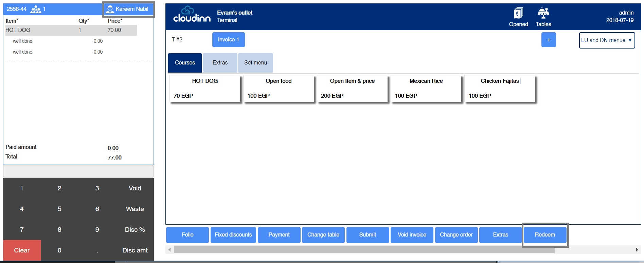Viewport: 644px width, 263px height.
Task: Click the Paid amount value 0.00
Action: [x=113, y=148]
